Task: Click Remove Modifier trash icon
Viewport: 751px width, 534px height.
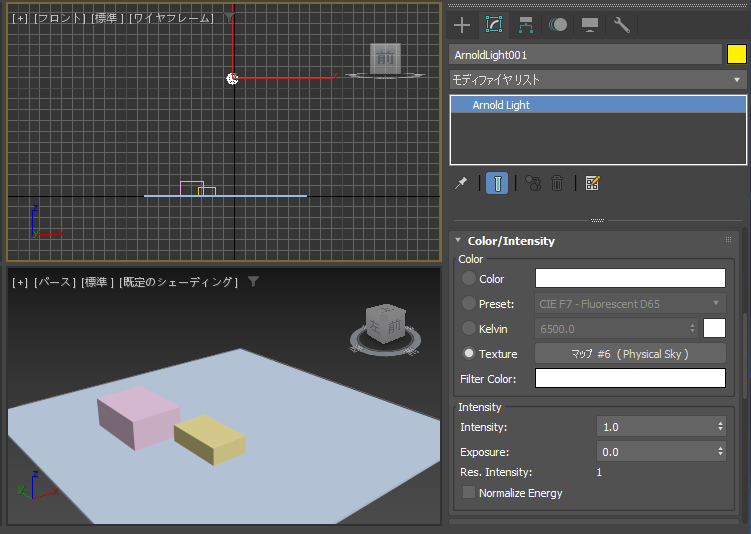Action: (x=557, y=183)
